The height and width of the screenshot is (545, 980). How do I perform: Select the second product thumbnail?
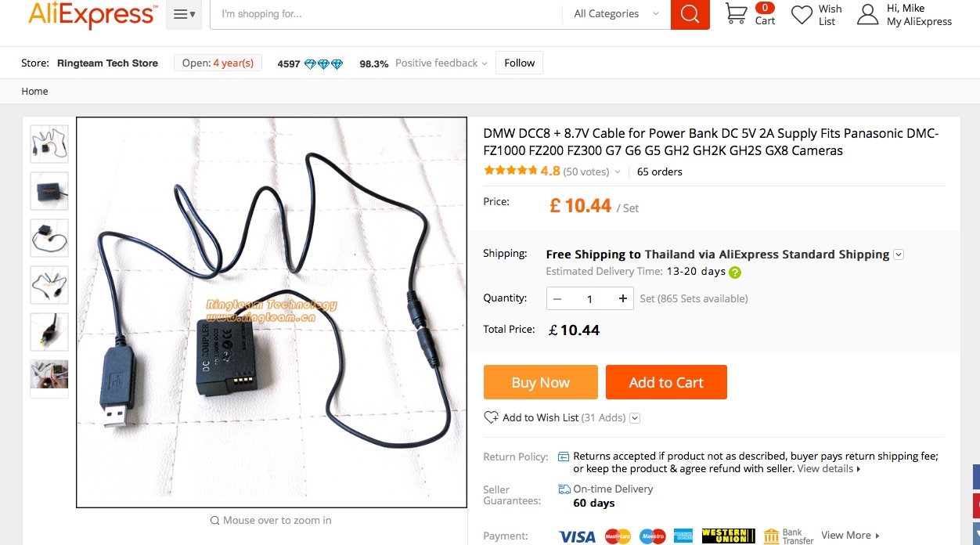(49, 191)
